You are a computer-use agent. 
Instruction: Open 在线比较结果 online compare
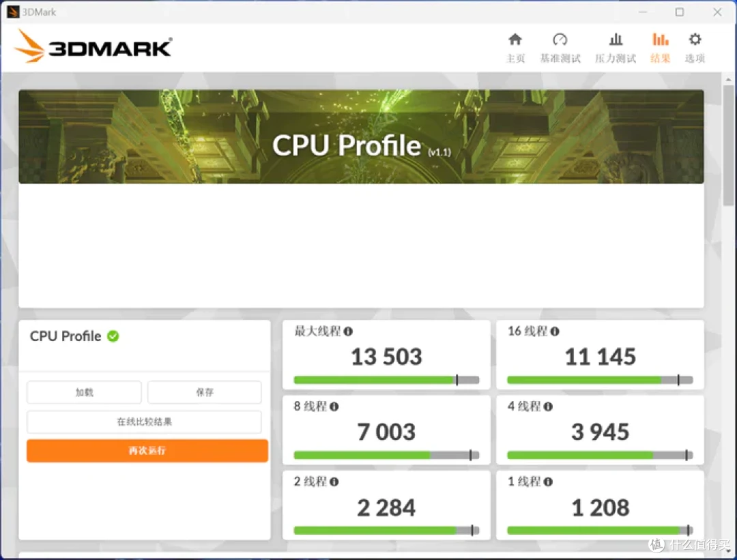[x=144, y=422]
